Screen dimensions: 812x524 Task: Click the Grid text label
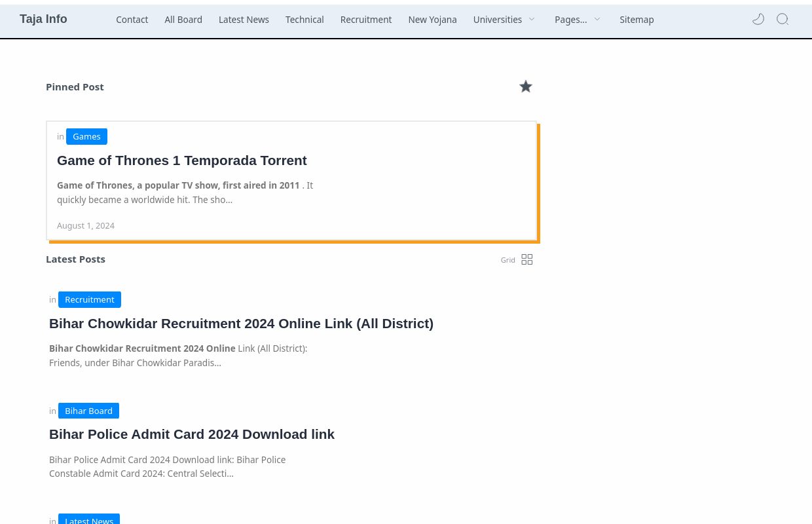pos(507,260)
